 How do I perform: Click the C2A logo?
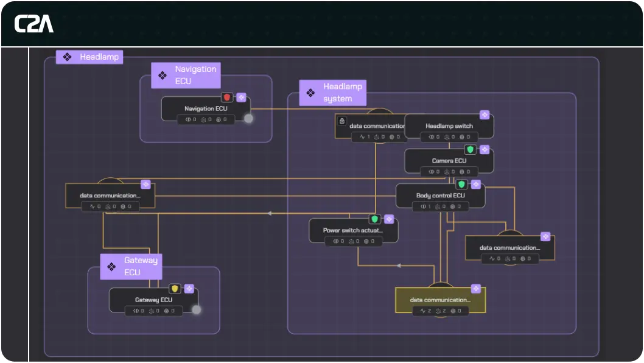33,24
